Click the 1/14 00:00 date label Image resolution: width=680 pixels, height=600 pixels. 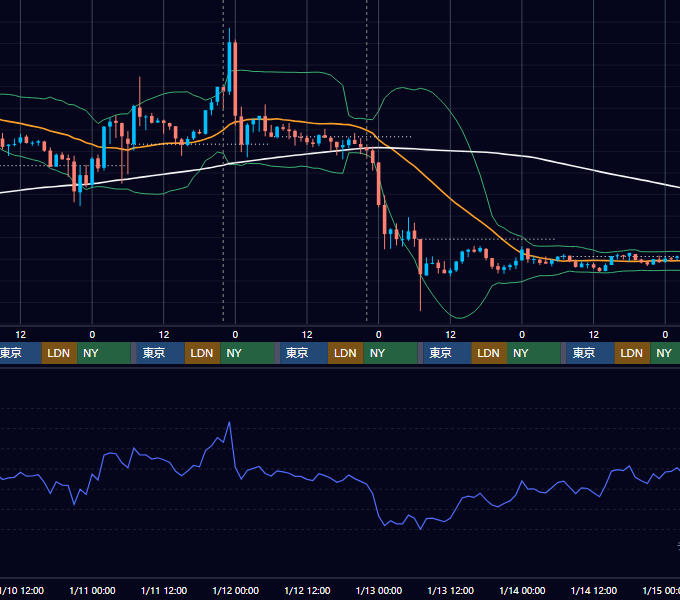(522, 590)
